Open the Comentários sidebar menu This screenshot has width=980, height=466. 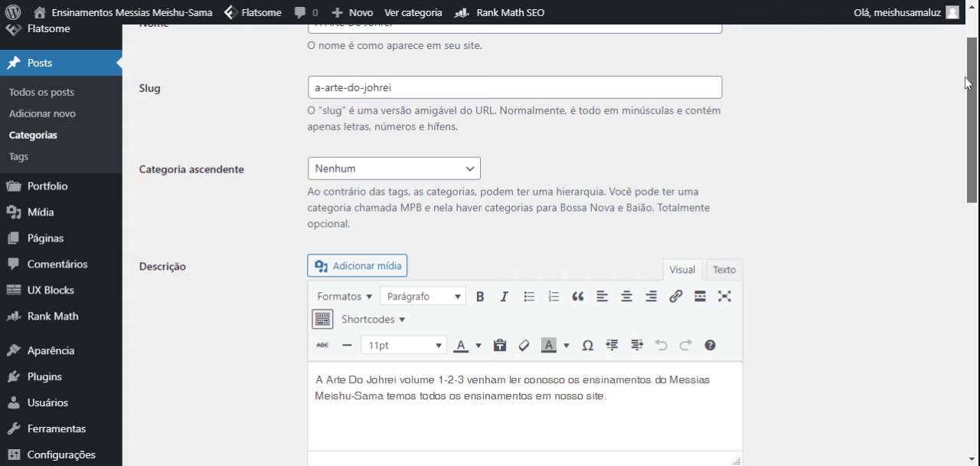[x=61, y=264]
